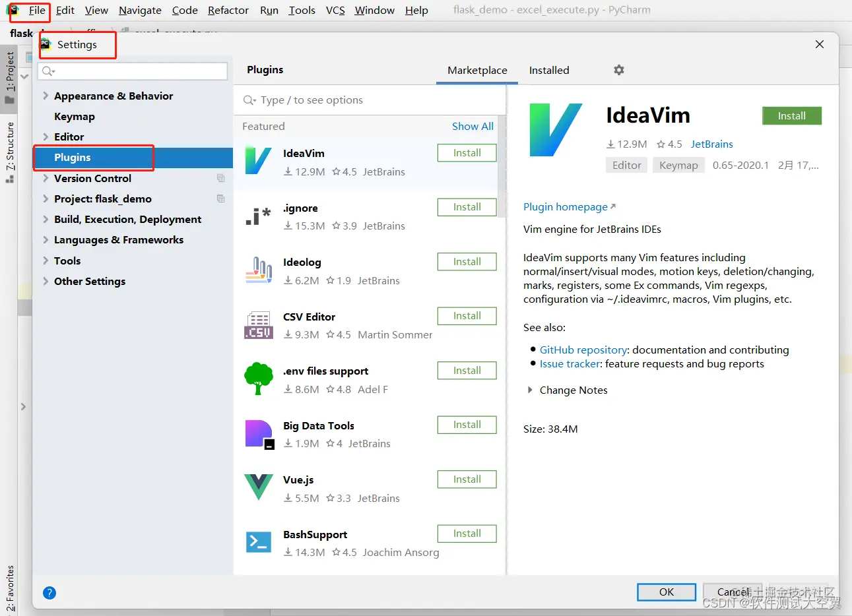Expand Languages & Frameworks node
Image resolution: width=852 pixels, height=616 pixels.
click(x=46, y=239)
